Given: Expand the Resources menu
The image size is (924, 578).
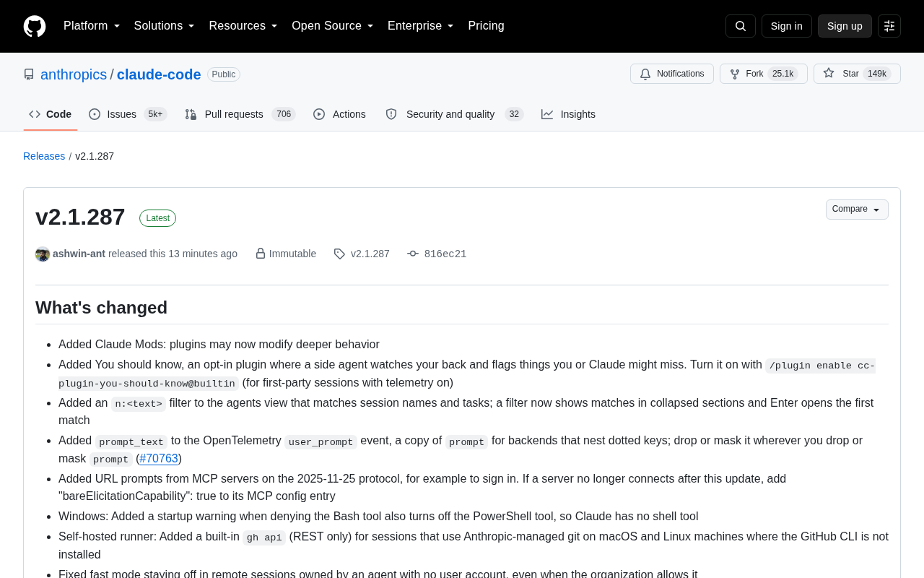Looking at the screenshot, I should [x=243, y=26].
